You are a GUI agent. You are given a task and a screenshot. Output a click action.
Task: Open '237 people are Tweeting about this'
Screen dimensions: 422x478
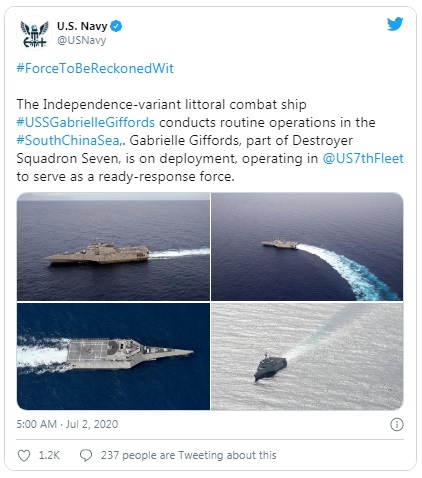coord(189,455)
